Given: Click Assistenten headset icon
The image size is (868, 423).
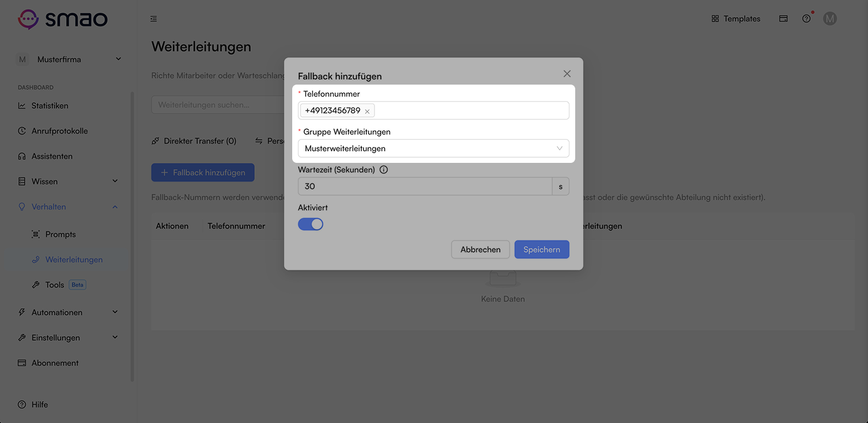Looking at the screenshot, I should 22,157.
